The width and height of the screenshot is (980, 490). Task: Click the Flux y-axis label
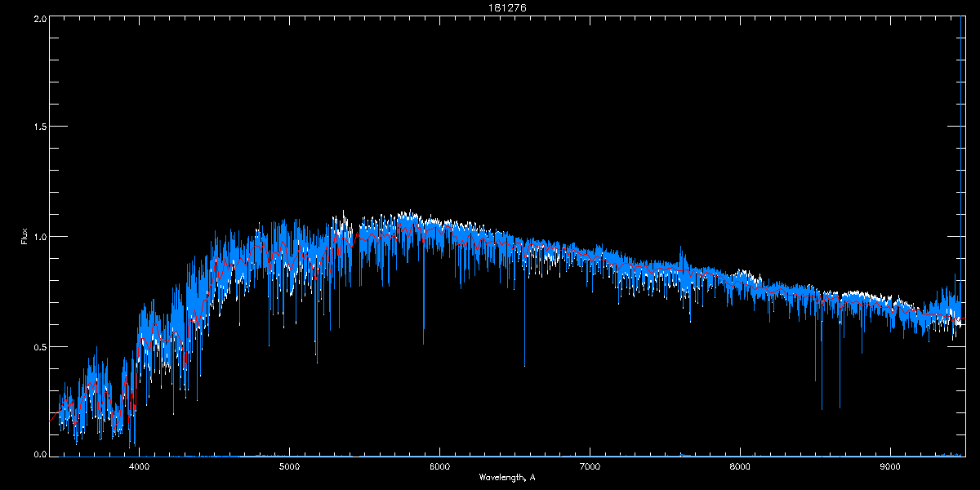click(x=24, y=236)
